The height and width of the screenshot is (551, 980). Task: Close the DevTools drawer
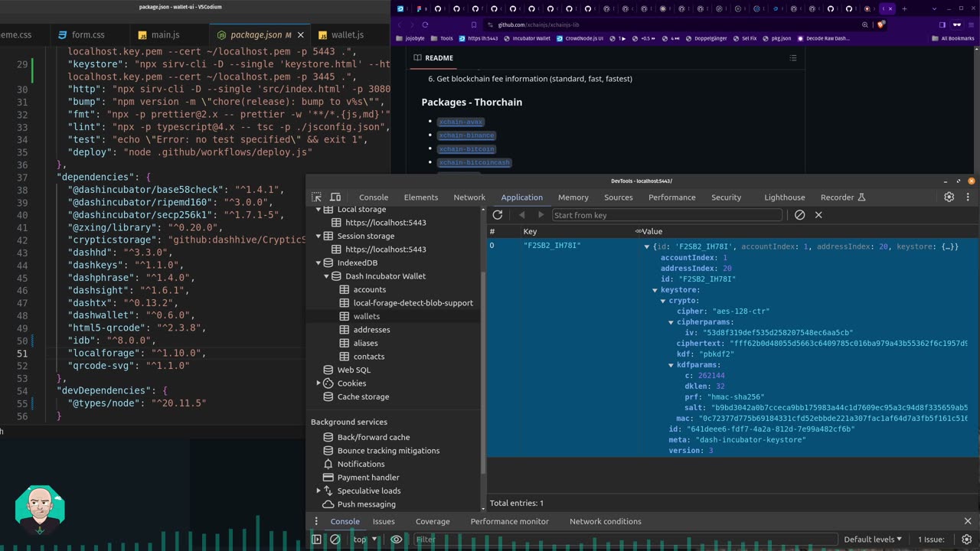(968, 521)
